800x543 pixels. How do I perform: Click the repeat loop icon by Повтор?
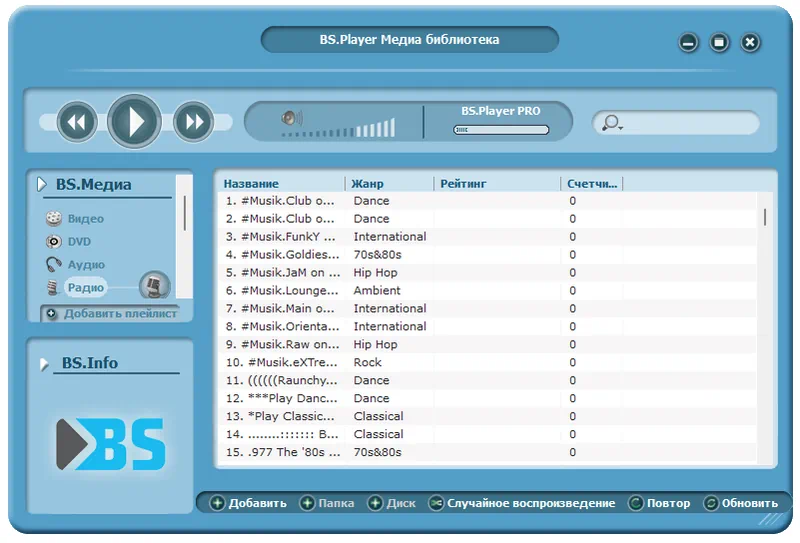(636, 503)
